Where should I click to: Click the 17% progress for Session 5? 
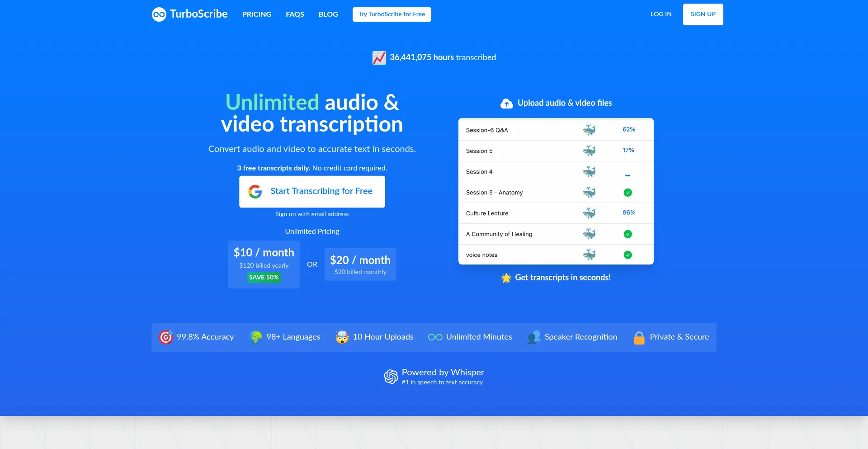click(628, 150)
